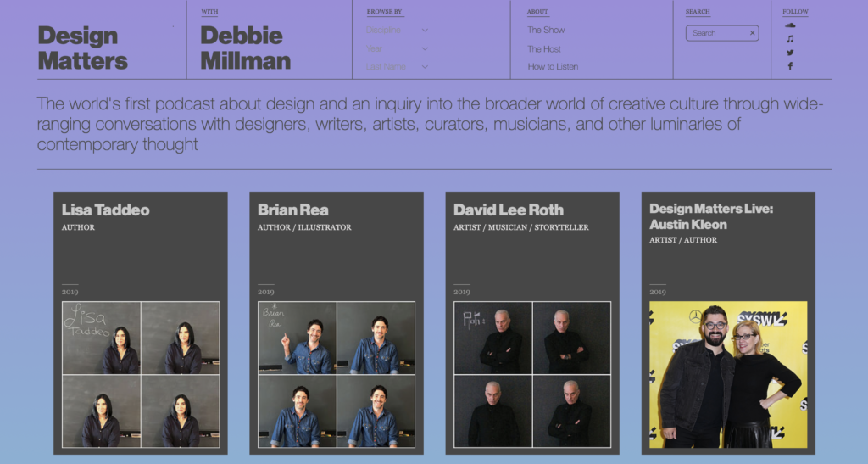Click the 2019 year on Lisa Taddeo card
Image resolution: width=868 pixels, height=464 pixels.
pyautogui.click(x=70, y=292)
